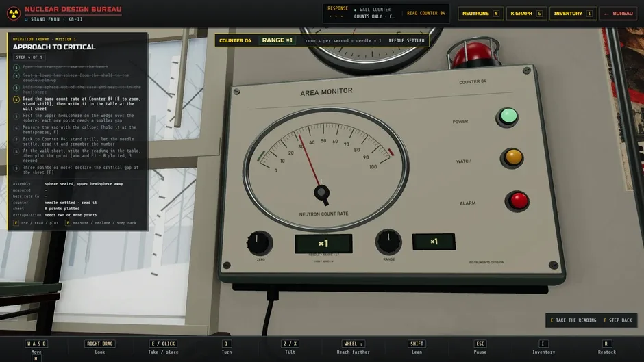Toggle the amber WATCH lamp button
The width and height of the screenshot is (644, 362).
click(x=512, y=157)
